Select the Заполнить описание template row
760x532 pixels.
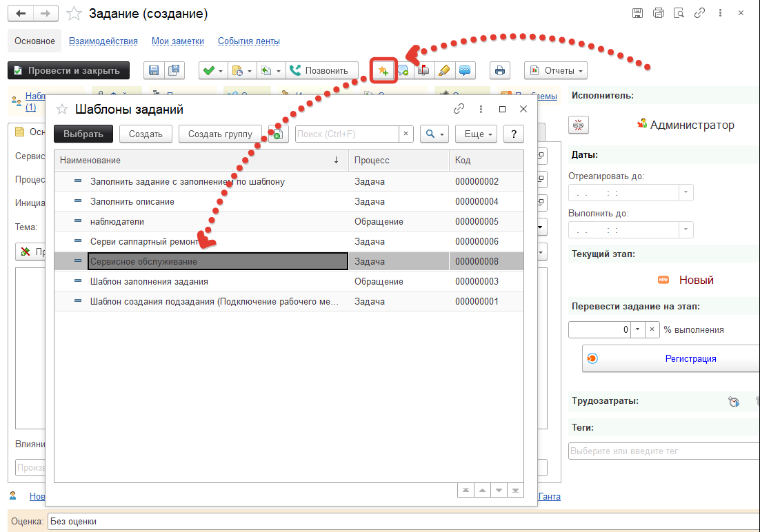coord(132,202)
